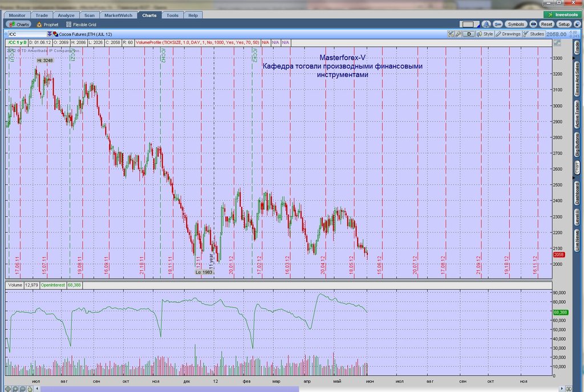Open the D timeframe selector
584x392 pixels.
pyautogui.click(x=469, y=34)
